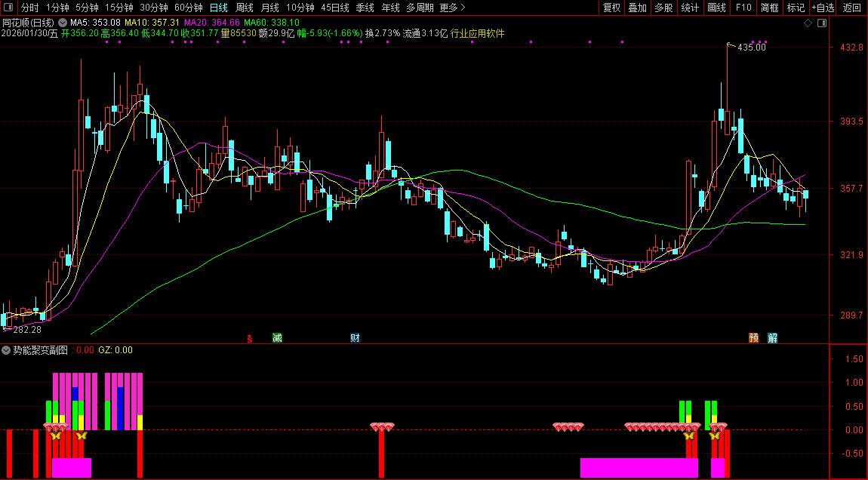
Task: Open the blue 财 financial marker
Action: pyautogui.click(x=355, y=337)
